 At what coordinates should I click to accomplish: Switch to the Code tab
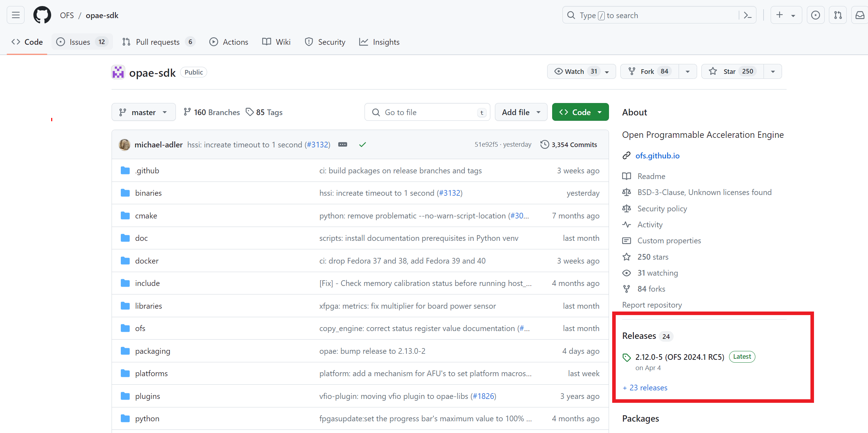pyautogui.click(x=27, y=42)
